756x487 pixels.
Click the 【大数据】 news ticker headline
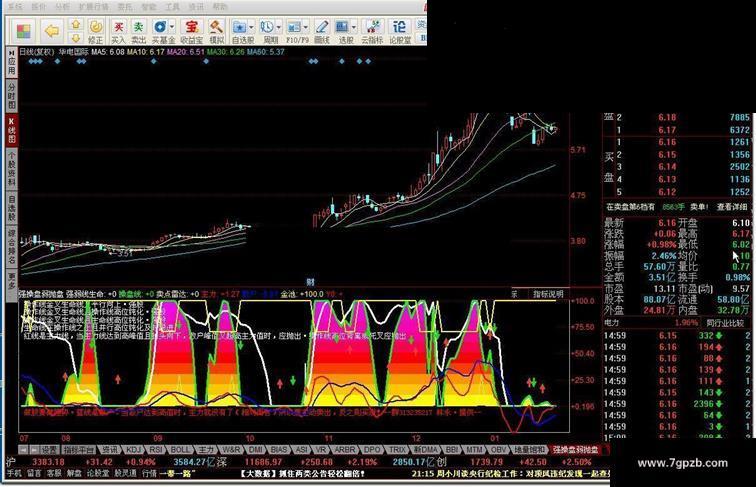[303, 473]
